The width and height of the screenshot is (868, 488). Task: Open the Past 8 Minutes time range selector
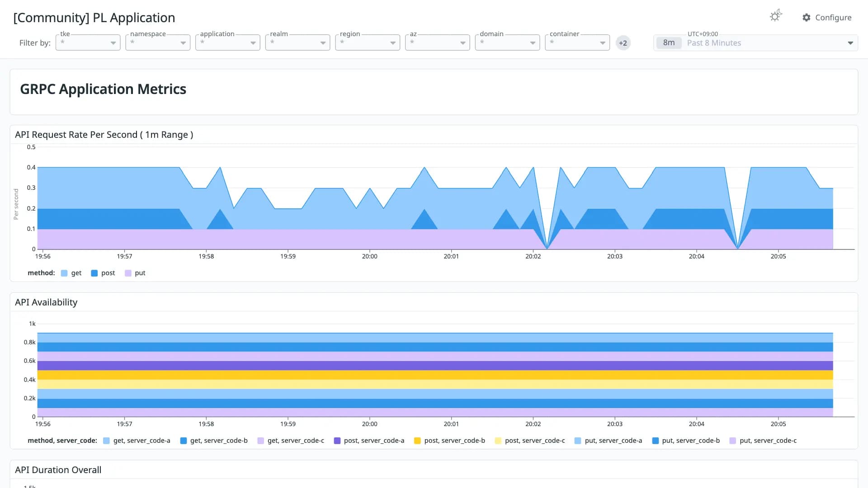point(755,43)
